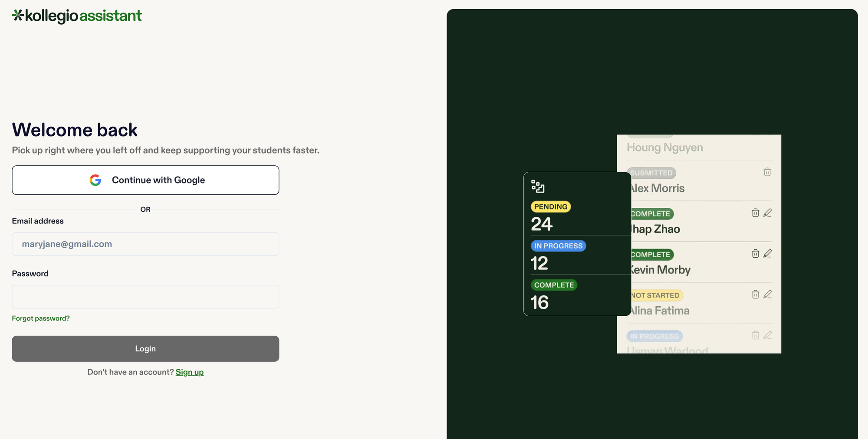868x439 pixels.
Task: Click the edit pencil icon beside Jhap Zhao
Action: [768, 213]
